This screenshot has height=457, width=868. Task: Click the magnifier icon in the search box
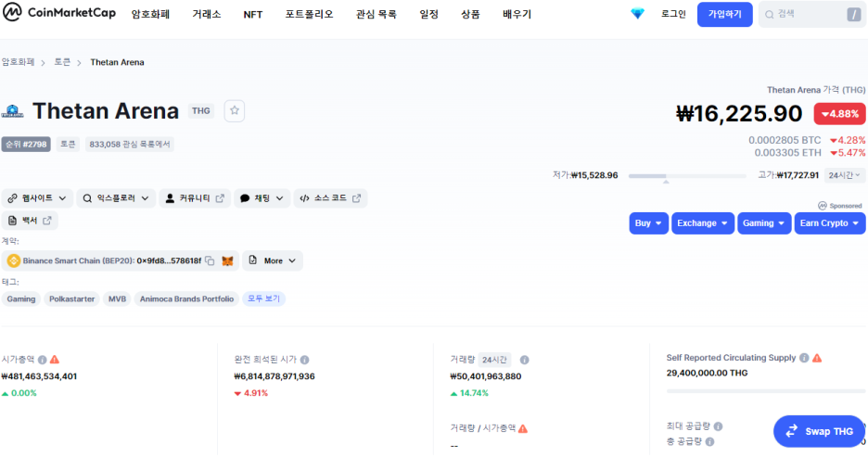click(770, 15)
